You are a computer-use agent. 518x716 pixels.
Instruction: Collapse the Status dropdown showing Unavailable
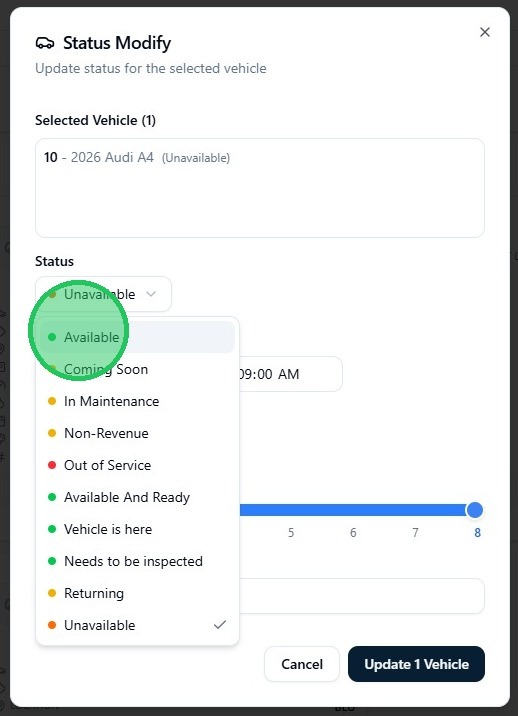[x=103, y=294]
